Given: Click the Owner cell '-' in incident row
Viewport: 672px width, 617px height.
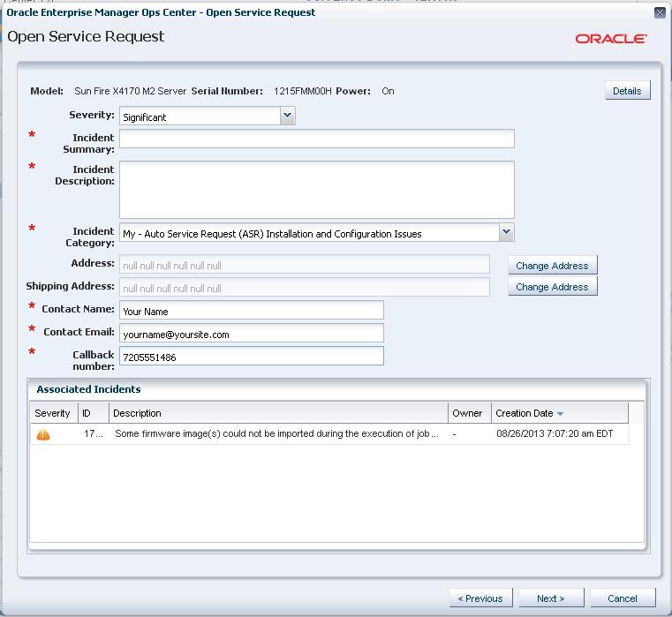Looking at the screenshot, I should [x=454, y=434].
